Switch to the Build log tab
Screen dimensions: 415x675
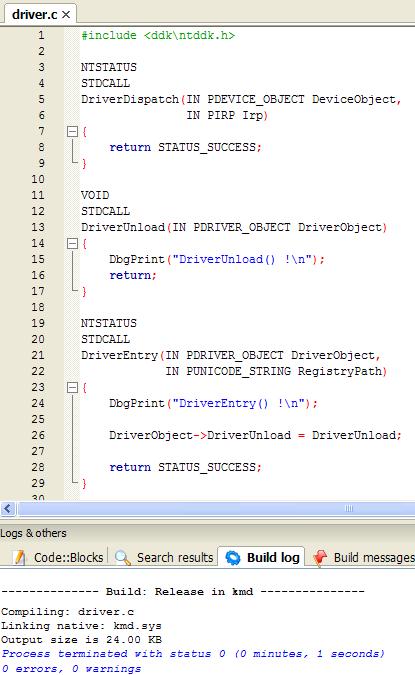(262, 557)
